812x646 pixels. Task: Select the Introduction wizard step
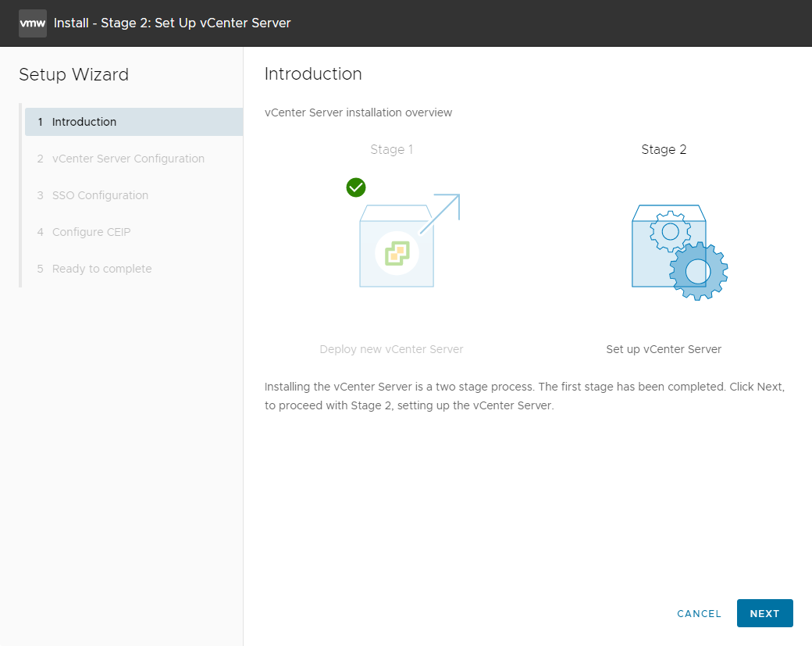point(134,122)
